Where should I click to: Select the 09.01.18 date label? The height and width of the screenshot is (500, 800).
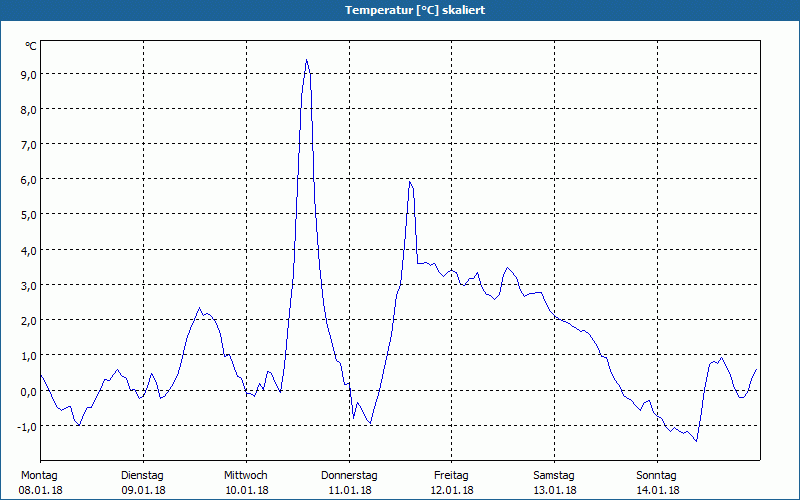click(x=143, y=491)
